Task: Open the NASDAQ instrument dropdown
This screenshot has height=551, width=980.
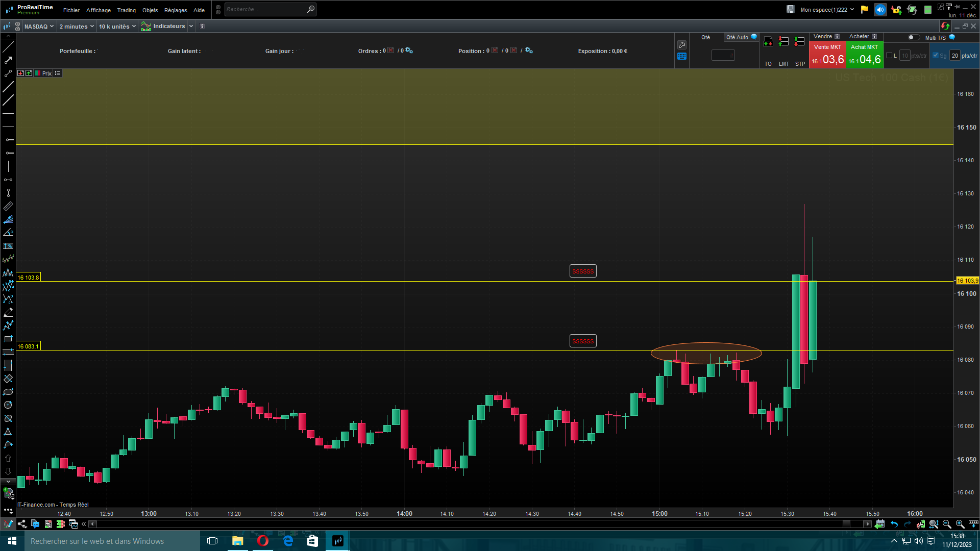Action: 39,27
